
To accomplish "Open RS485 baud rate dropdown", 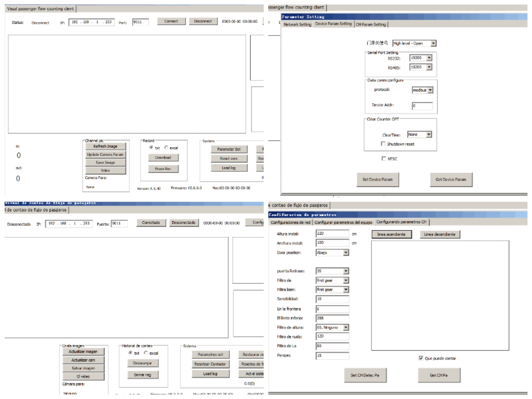I will pos(421,67).
